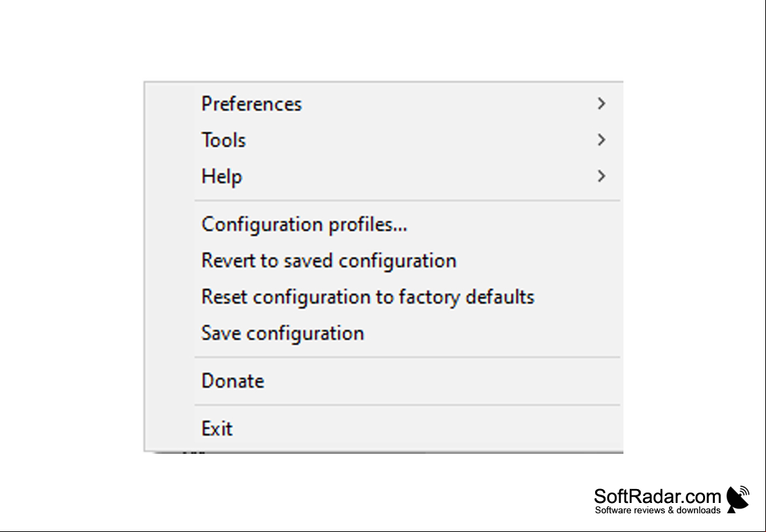Click the empty icon gutter beside Tools

pyautogui.click(x=170, y=140)
